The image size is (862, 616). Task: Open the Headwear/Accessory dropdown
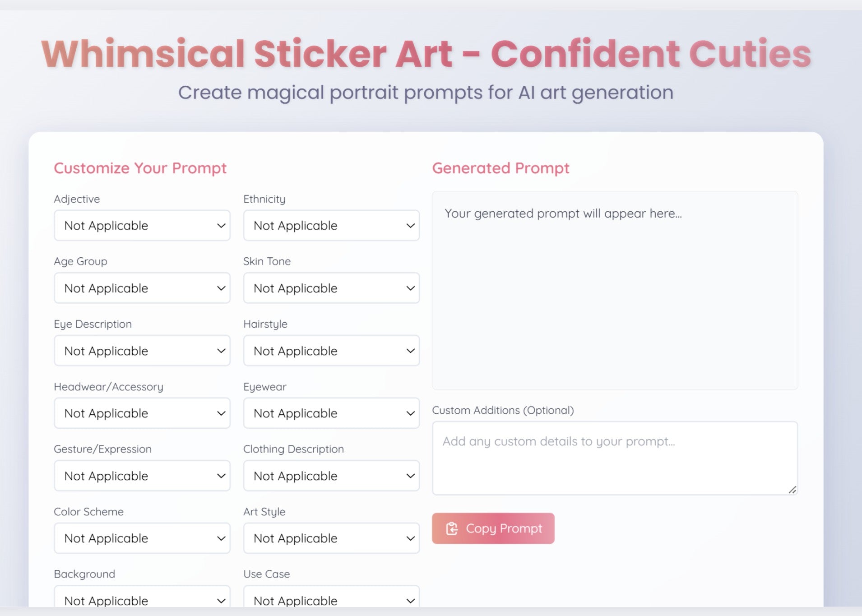[142, 413]
